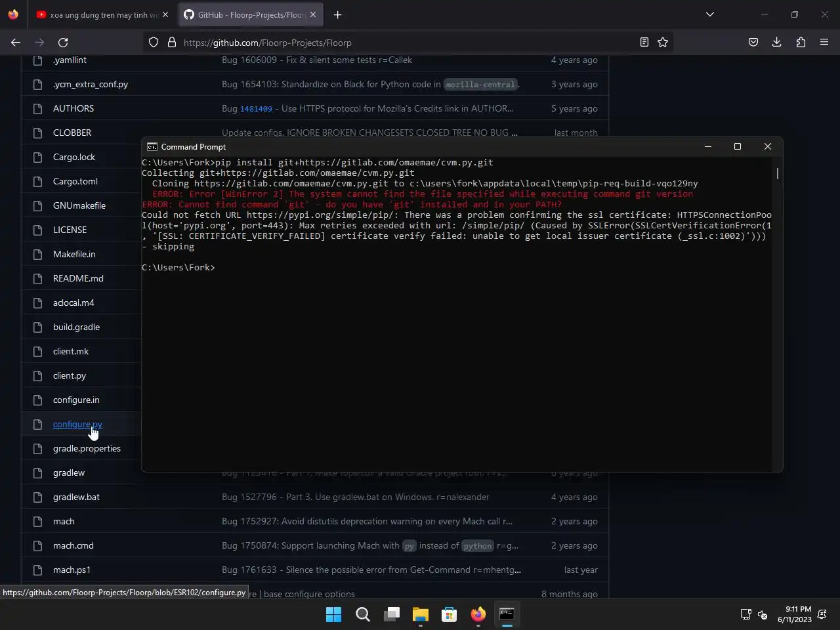Open the muted volume tray icon
The width and height of the screenshot is (840, 630).
pos(763,615)
